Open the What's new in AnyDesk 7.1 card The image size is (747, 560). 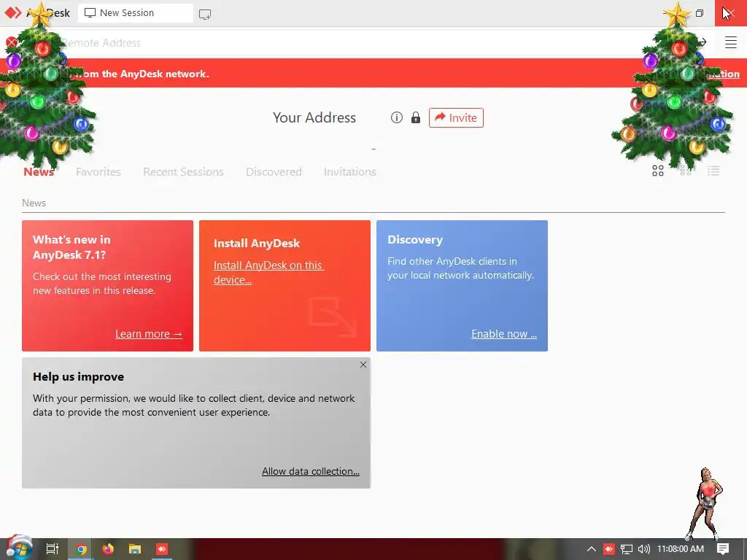click(x=108, y=286)
